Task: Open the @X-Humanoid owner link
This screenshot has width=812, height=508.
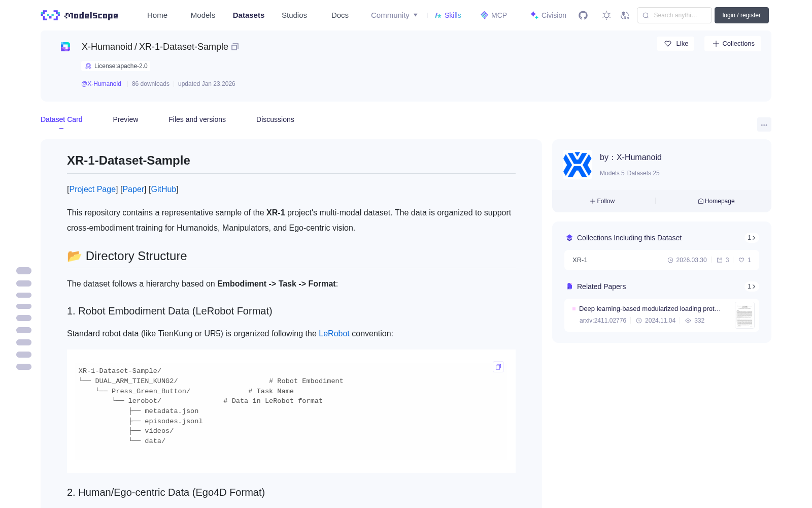Action: pyautogui.click(x=101, y=84)
